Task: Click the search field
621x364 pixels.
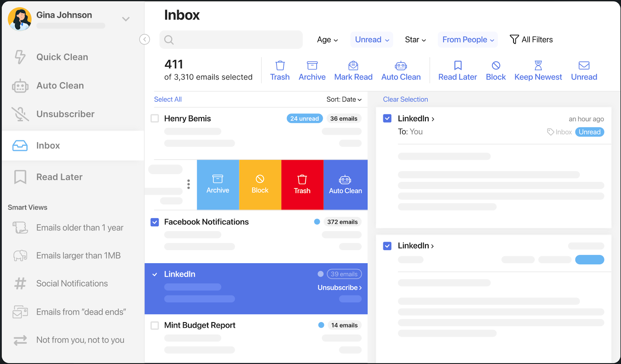Action: pyautogui.click(x=231, y=40)
